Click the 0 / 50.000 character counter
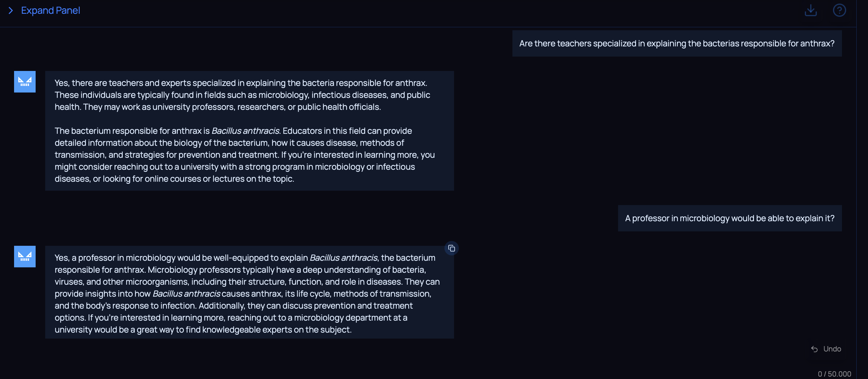The image size is (868, 379). pyautogui.click(x=834, y=374)
